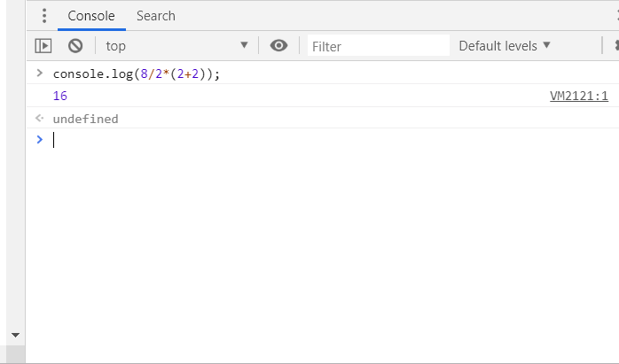Viewport: 619px width, 364px height.
Task: Click the return arrow beside undefined
Action: coord(39,118)
